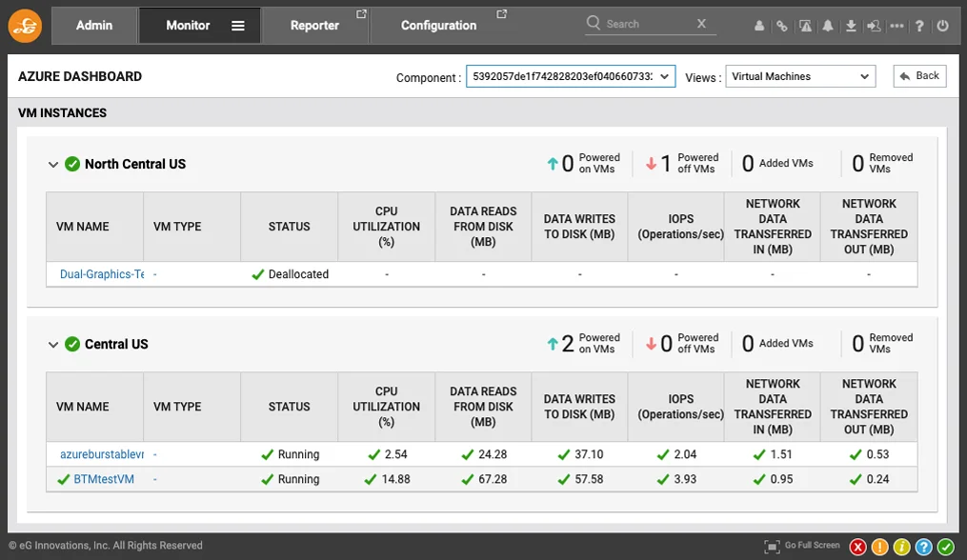Click the red down arrow in Central US
This screenshot has height=560, width=967.
point(651,344)
